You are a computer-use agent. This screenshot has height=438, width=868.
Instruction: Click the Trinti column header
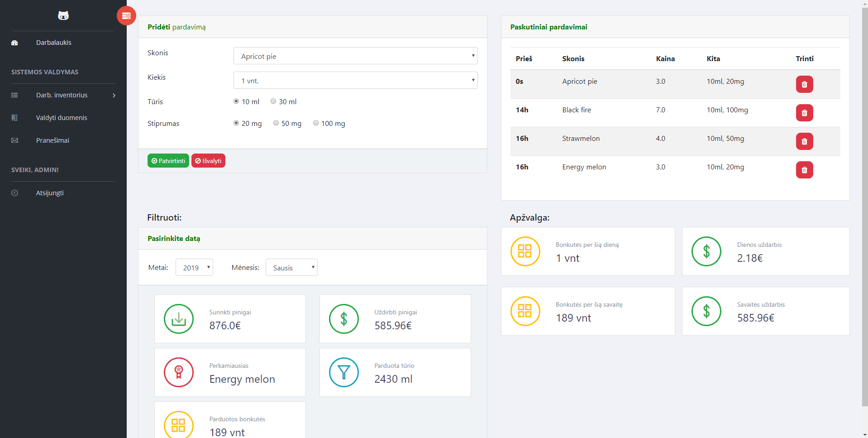click(x=805, y=59)
